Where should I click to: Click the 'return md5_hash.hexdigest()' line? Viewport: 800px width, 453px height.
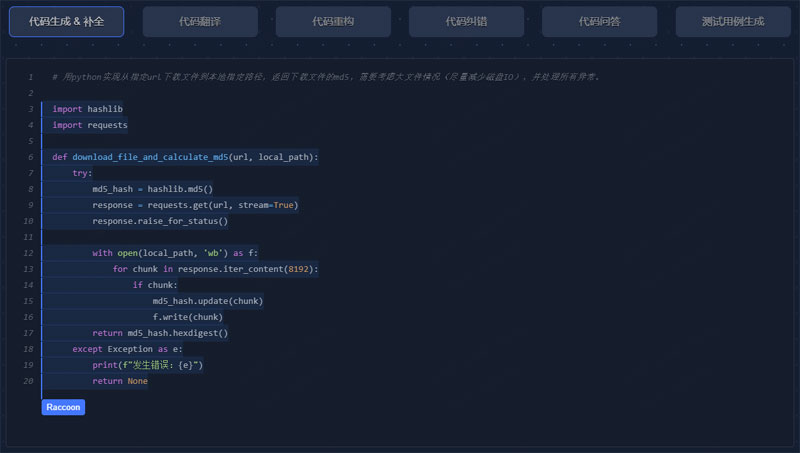tap(160, 333)
